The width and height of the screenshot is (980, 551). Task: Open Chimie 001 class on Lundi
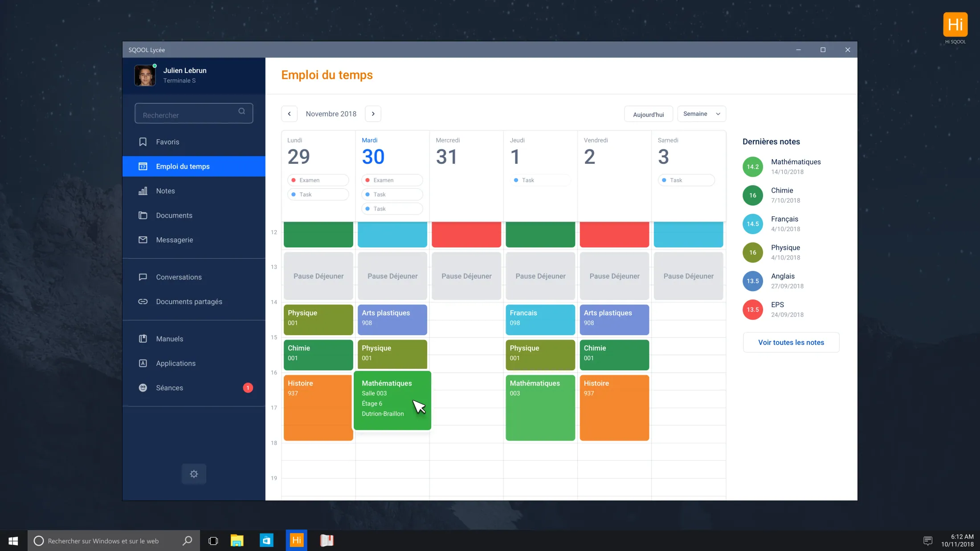click(318, 355)
